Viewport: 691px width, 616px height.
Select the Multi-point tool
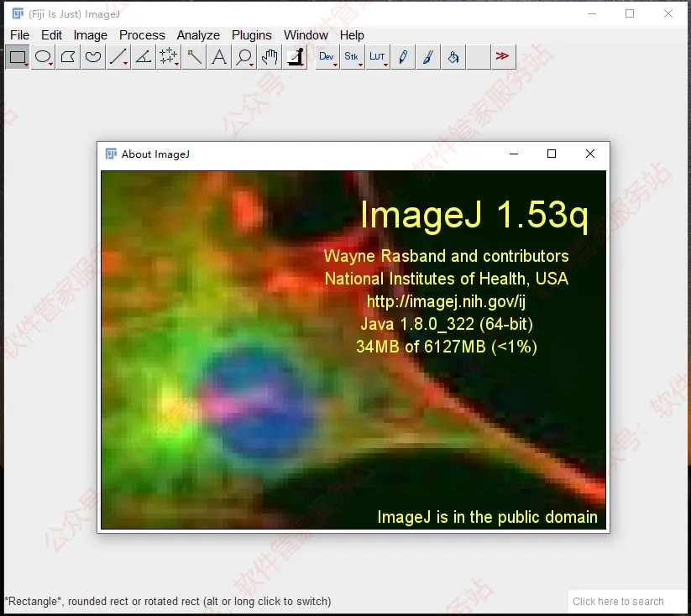click(169, 57)
